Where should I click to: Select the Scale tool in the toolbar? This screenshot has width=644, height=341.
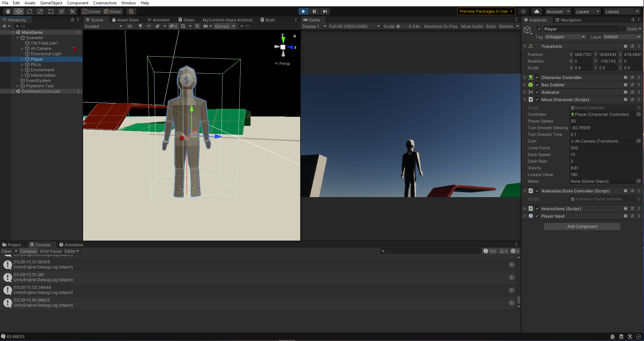tap(40, 11)
